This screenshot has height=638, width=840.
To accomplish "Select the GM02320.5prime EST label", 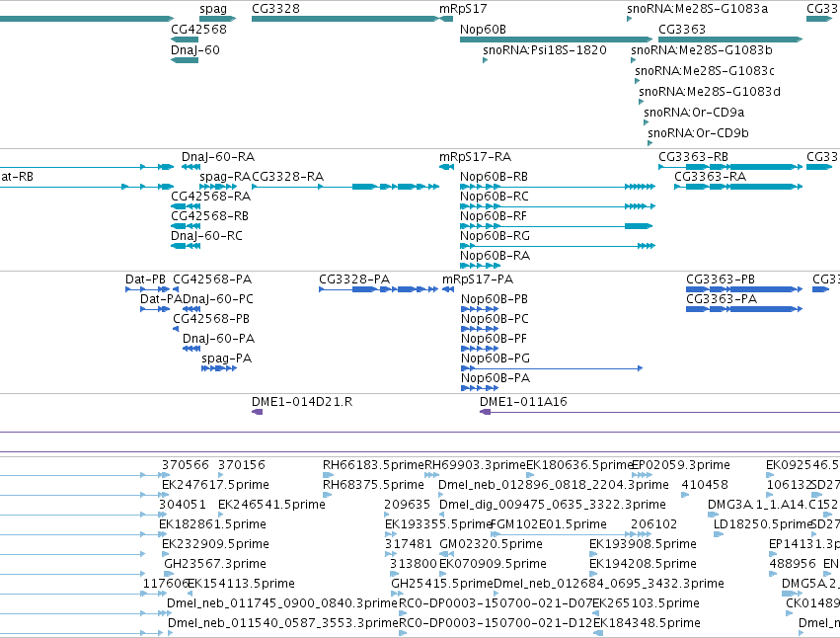I will [x=491, y=544].
